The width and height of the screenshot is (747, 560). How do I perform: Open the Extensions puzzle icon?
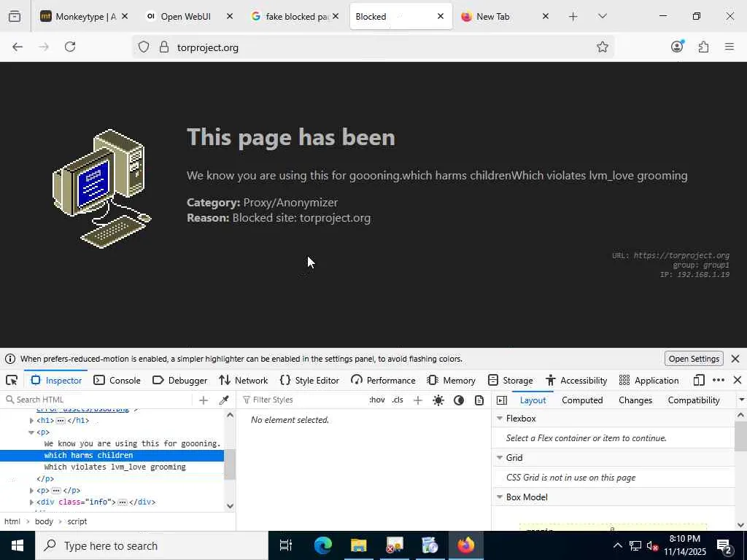pos(703,47)
